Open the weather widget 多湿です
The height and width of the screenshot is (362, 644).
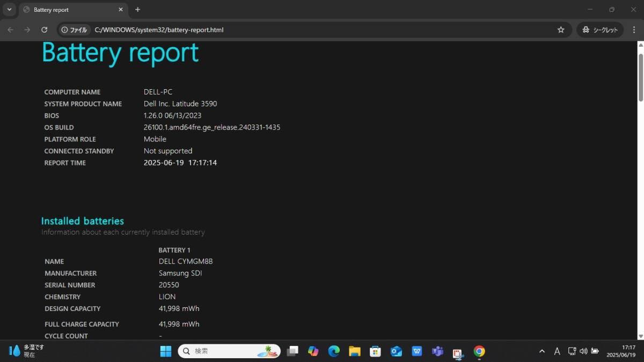pos(27,351)
